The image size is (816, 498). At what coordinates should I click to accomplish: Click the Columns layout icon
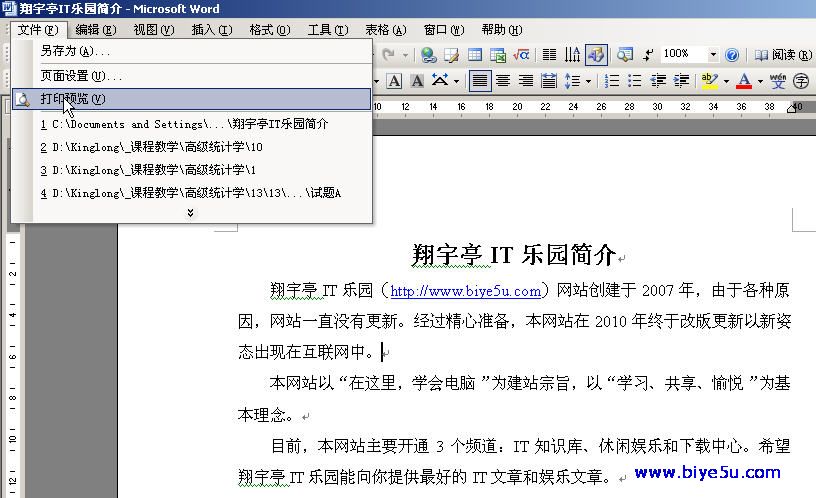pos(549,55)
